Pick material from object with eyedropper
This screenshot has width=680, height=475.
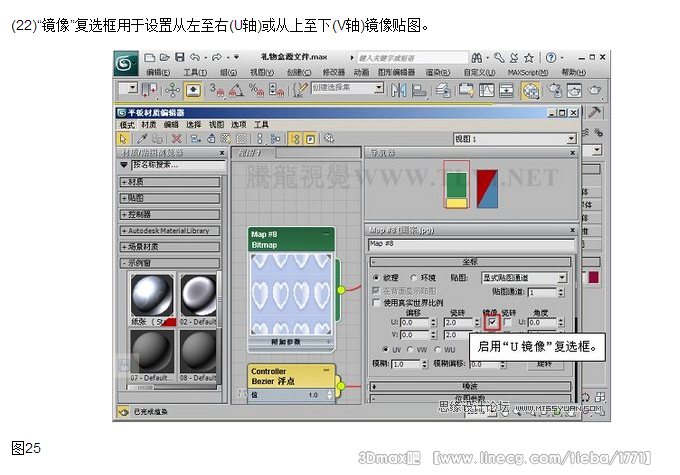[142, 139]
